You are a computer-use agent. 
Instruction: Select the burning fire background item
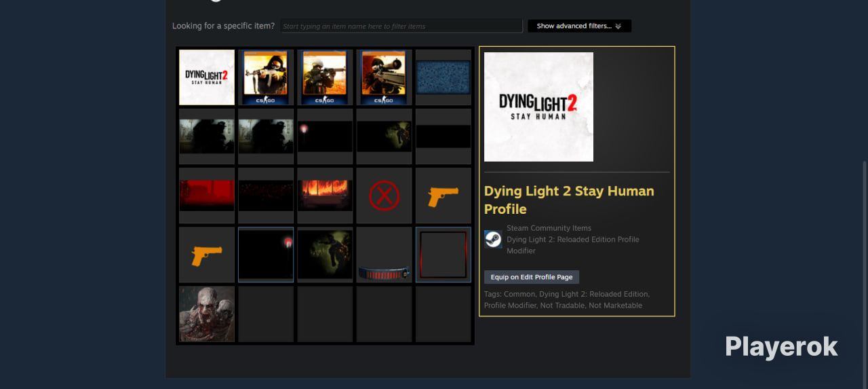click(325, 196)
